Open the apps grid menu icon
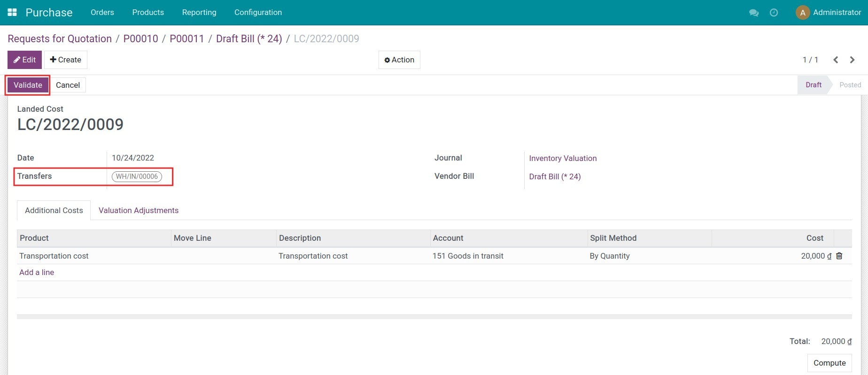 [12, 12]
